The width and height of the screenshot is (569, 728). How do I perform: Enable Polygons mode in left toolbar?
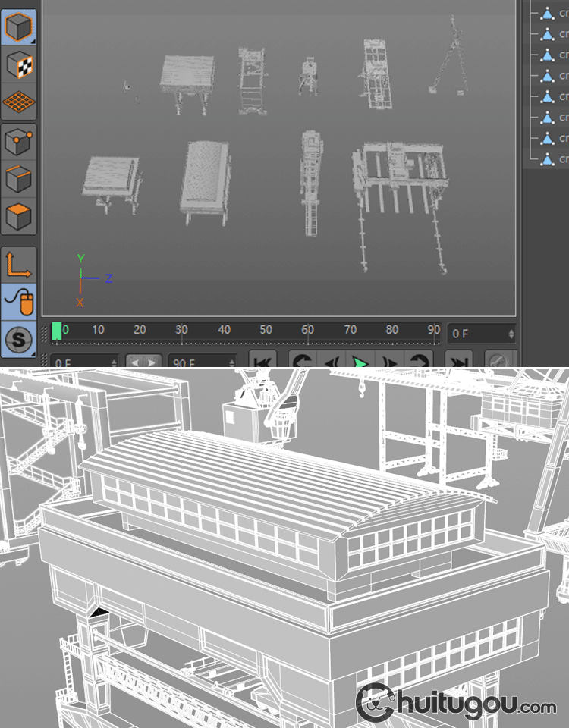point(18,217)
